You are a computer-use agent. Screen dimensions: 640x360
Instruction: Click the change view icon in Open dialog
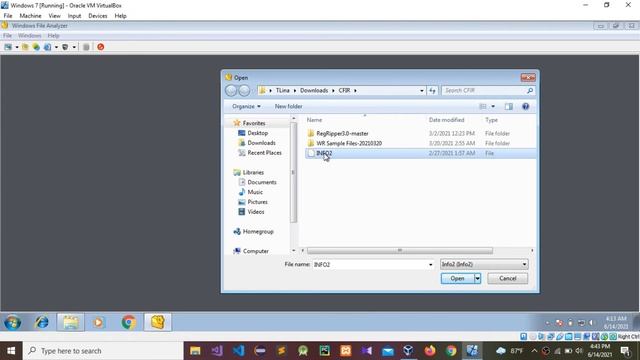[x=483, y=107]
